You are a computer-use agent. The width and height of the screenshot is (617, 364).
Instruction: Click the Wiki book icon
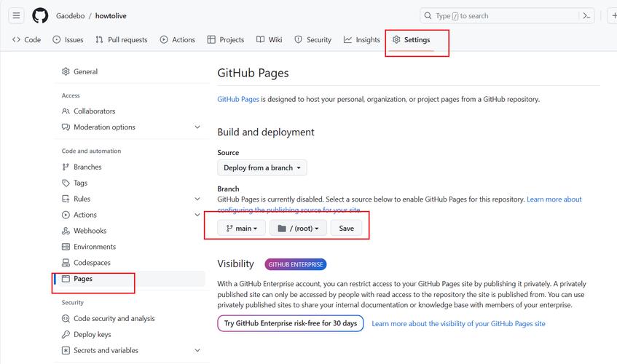click(x=261, y=40)
